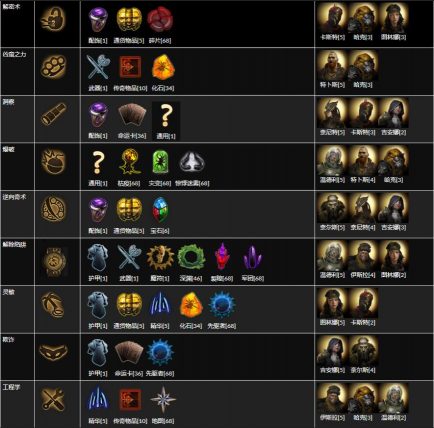Select the crossed wrench engineering skill icon
Image resolution: width=434 pixels, height=428 pixels.
pyautogui.click(x=54, y=399)
